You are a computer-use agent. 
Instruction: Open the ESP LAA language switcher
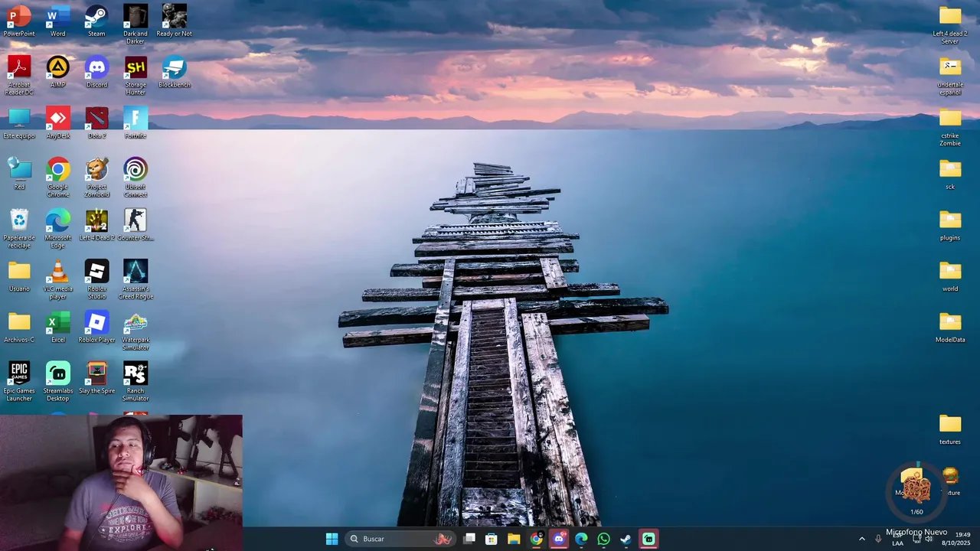pyautogui.click(x=897, y=539)
